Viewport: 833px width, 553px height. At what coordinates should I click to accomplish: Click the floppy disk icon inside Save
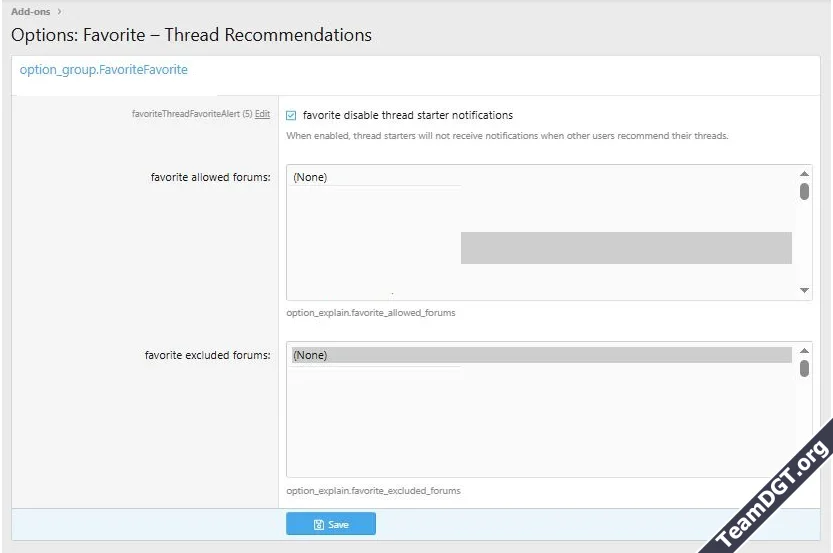[x=318, y=524]
